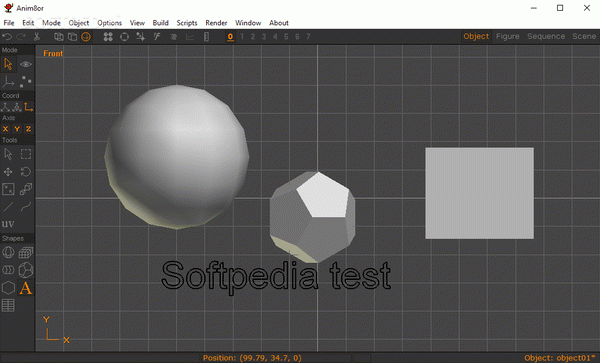Open the four-view arrange icon
The image size is (600, 363).
click(108, 37)
